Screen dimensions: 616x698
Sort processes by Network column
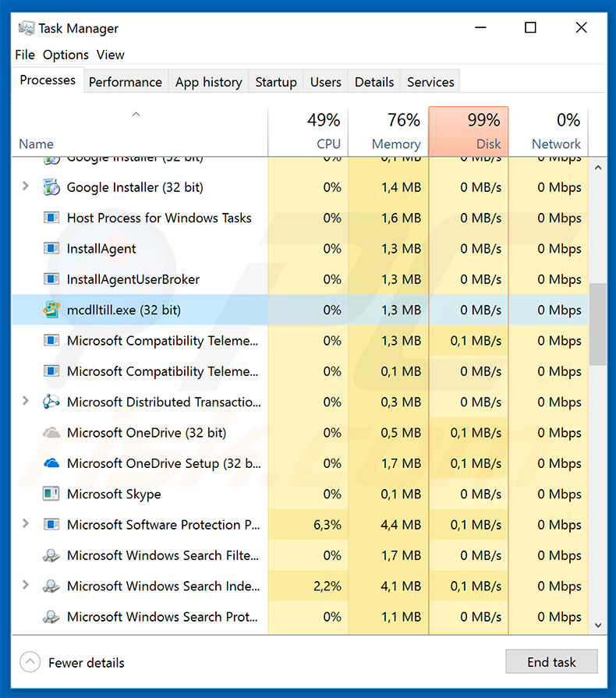548,132
